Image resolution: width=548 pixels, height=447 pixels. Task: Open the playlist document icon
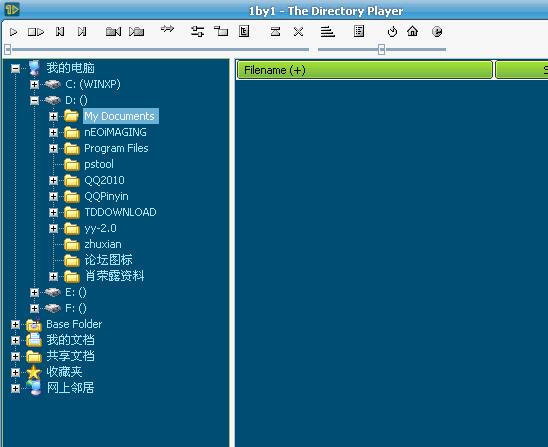point(359,31)
